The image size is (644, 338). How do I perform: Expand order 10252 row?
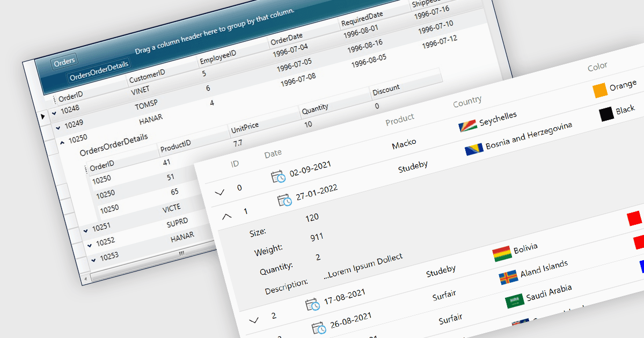pyautogui.click(x=90, y=245)
